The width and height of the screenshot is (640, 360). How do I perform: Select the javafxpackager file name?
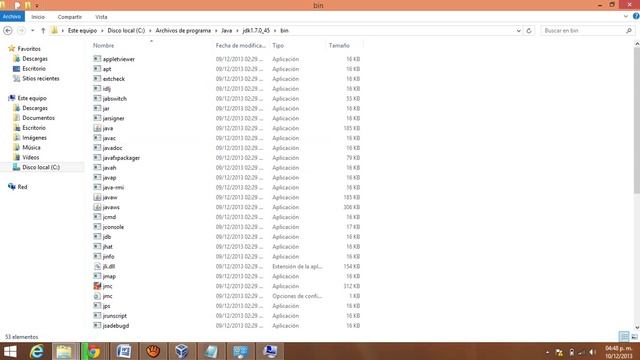121,158
